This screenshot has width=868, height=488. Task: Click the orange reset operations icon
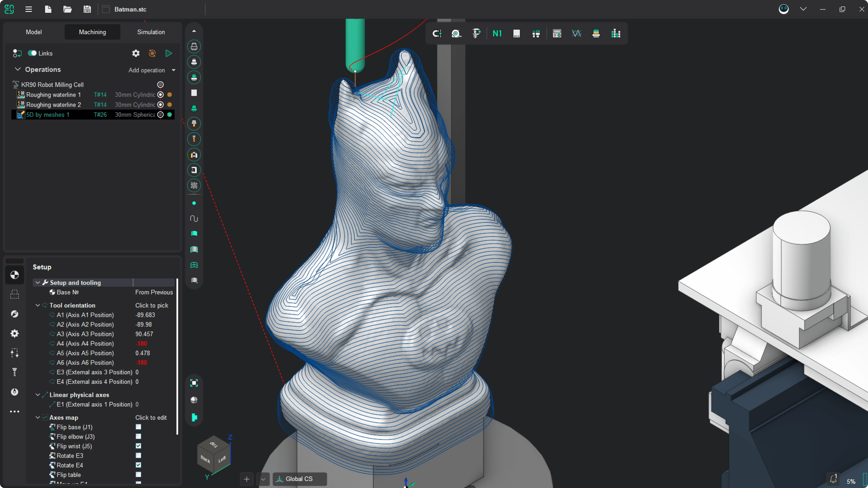coord(152,53)
